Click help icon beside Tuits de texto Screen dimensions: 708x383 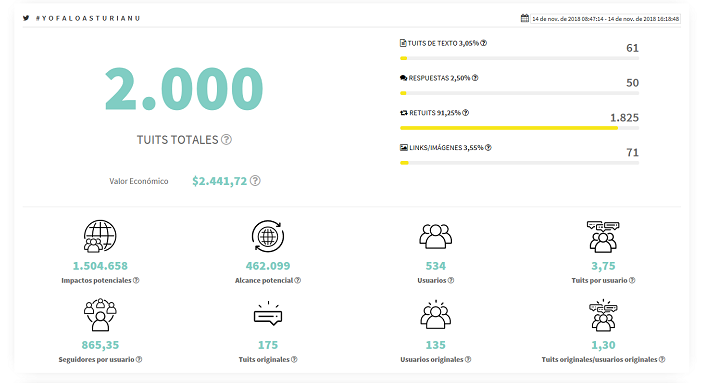[x=484, y=43]
